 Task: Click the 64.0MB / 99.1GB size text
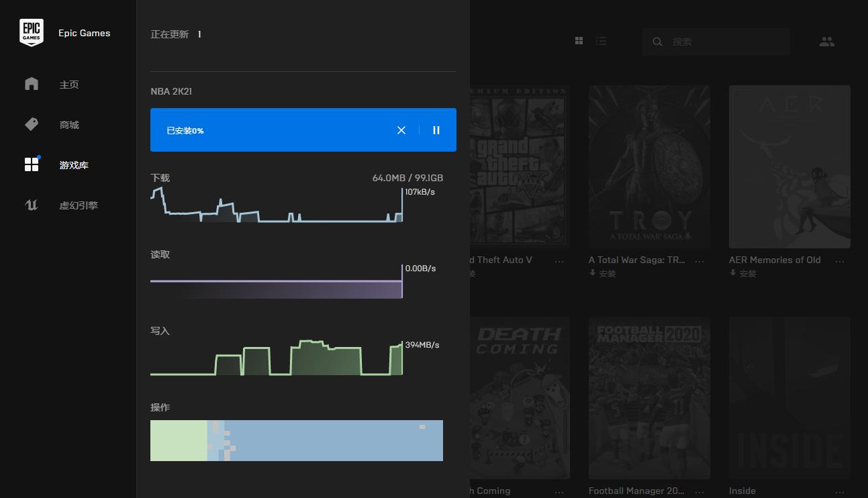pyautogui.click(x=407, y=178)
